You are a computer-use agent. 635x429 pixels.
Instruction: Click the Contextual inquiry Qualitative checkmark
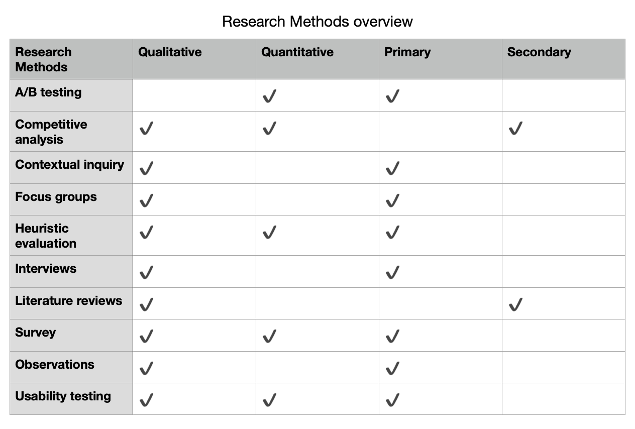[146, 168]
